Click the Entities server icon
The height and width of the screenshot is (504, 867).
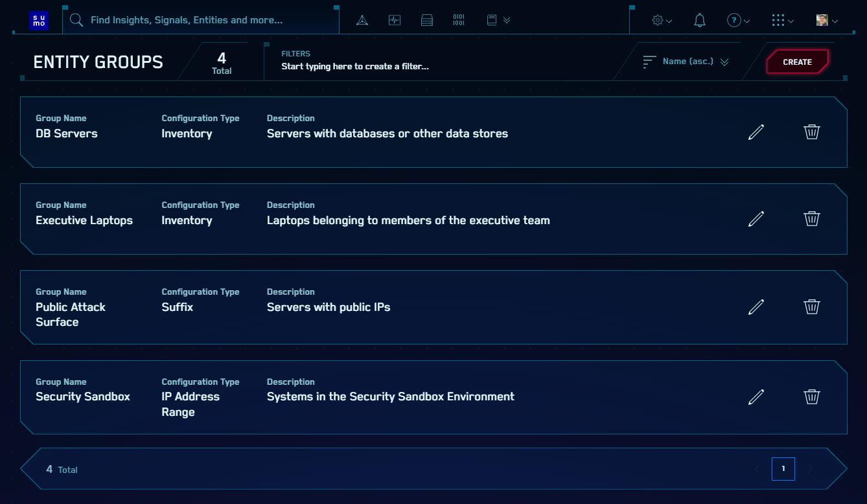(x=426, y=20)
